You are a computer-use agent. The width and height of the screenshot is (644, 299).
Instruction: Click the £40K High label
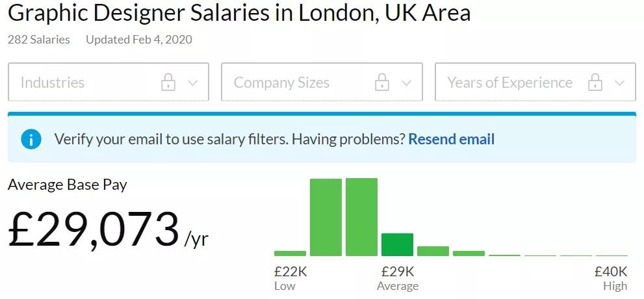coord(611,278)
